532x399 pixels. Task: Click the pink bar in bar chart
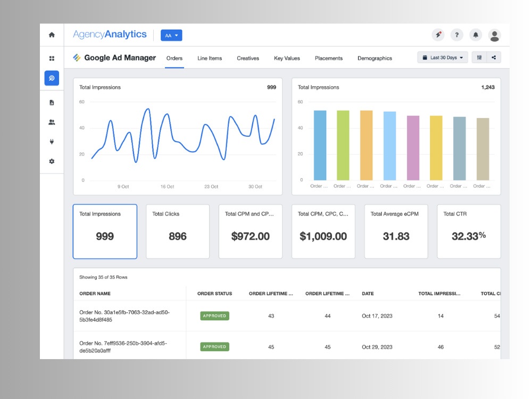click(413, 148)
